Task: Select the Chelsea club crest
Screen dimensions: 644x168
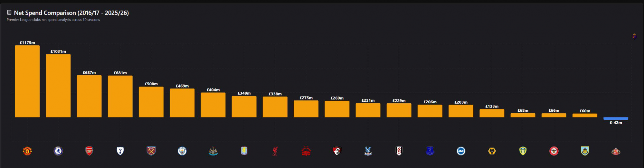Action: tap(58, 151)
